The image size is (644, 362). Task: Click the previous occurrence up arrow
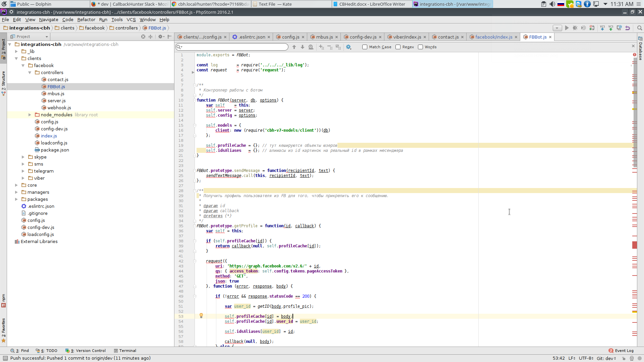click(294, 47)
